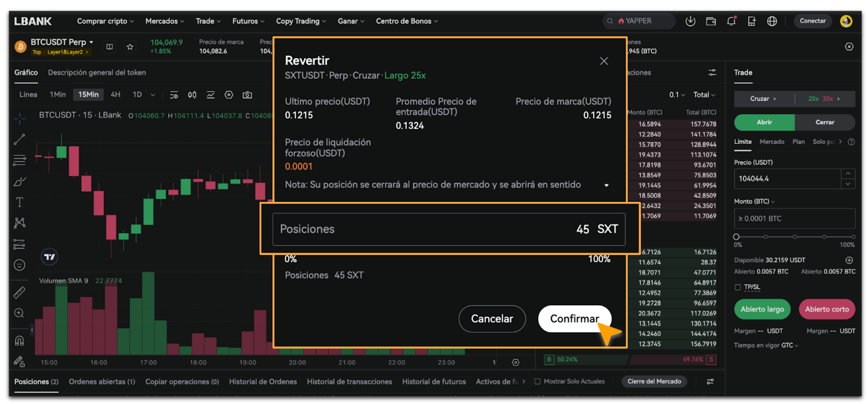
Task: Take chart snapshot with camera icon
Action: pyautogui.click(x=247, y=94)
